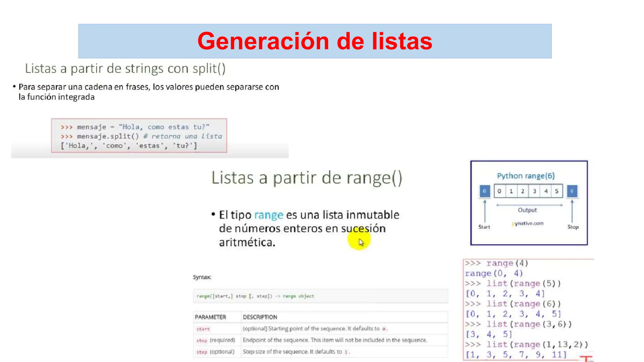Click console line '>>> list(range(1,13,2))'
The width and height of the screenshot is (644, 362).
[x=527, y=344]
